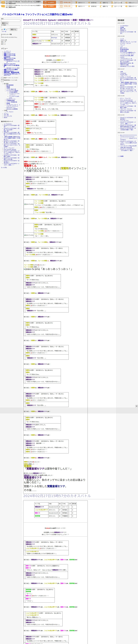This screenshot has width=138, height=644.
Task: Open MIR-203【セレネ・シェリル】 link
Action: pos(128,42)
